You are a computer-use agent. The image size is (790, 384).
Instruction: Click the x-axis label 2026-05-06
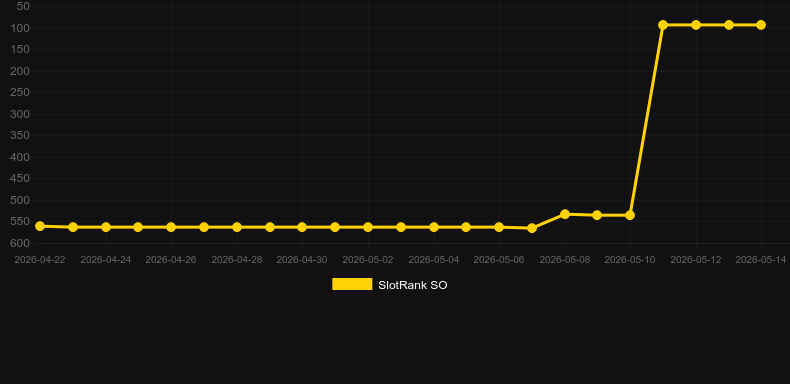click(x=499, y=260)
